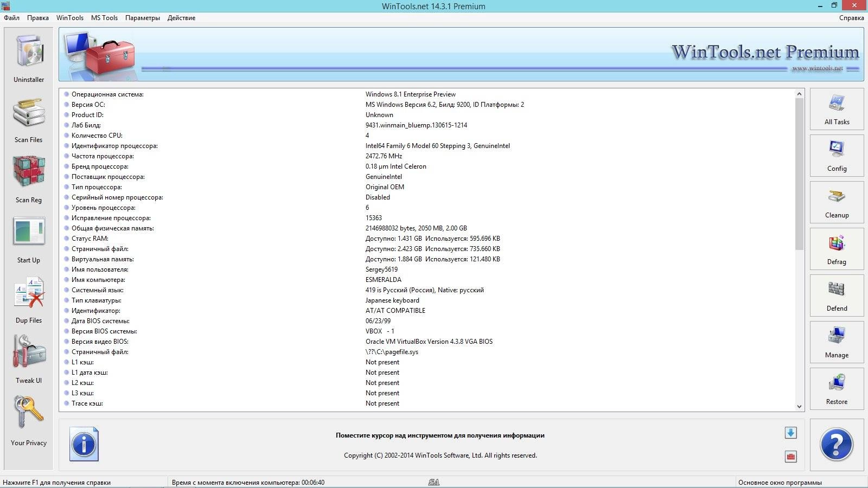Open the Файл menu
Image resolution: width=868 pixels, height=488 pixels.
[x=12, y=18]
